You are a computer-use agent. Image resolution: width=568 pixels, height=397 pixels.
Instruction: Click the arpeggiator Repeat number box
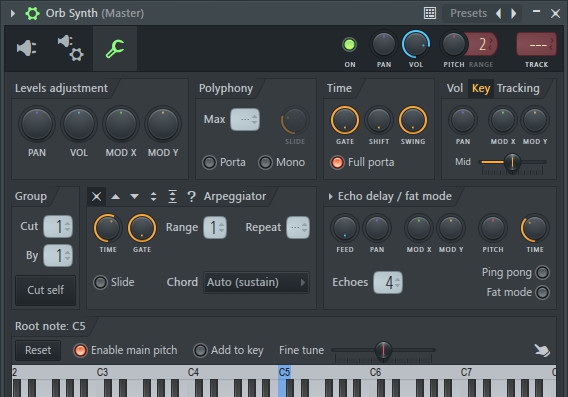(298, 228)
